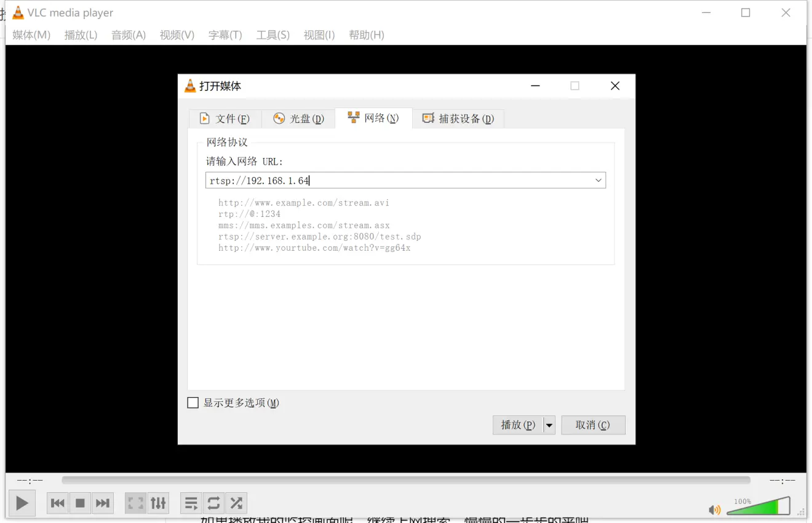Viewport: 812px width, 523px height.
Task: Skip to previous media track
Action: click(x=58, y=503)
